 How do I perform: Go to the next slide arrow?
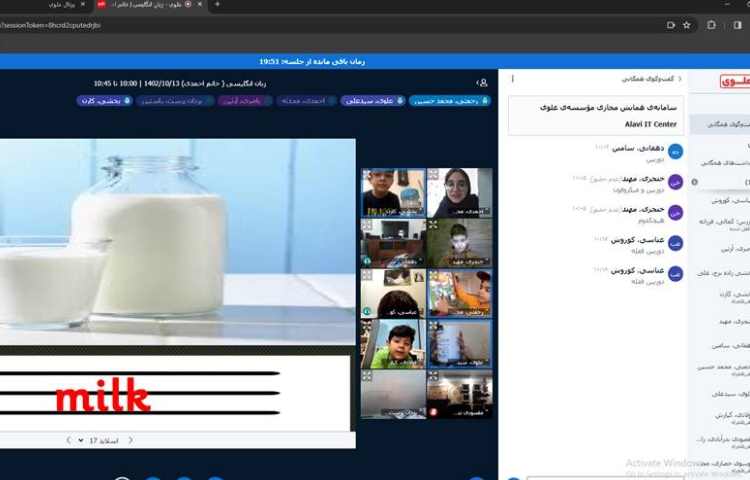(68, 440)
